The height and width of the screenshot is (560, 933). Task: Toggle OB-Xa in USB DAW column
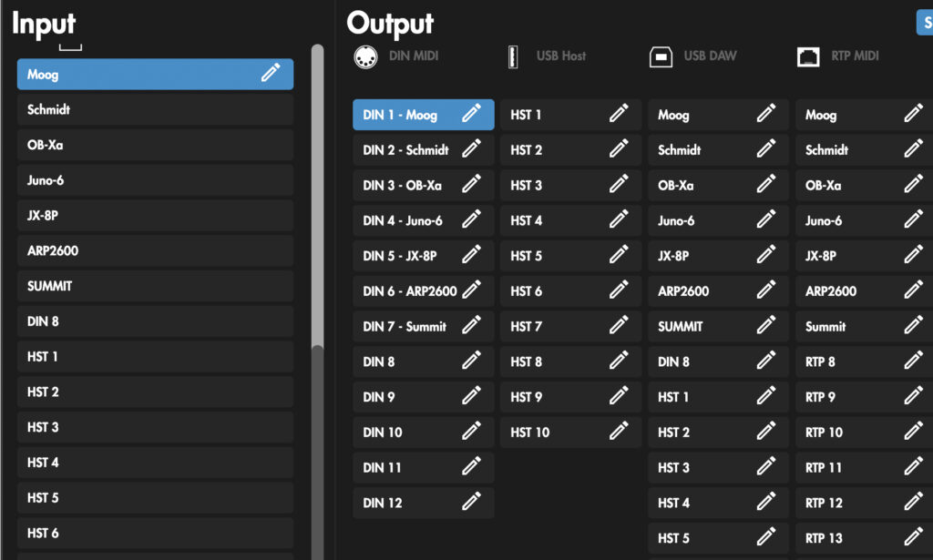pyautogui.click(x=718, y=186)
